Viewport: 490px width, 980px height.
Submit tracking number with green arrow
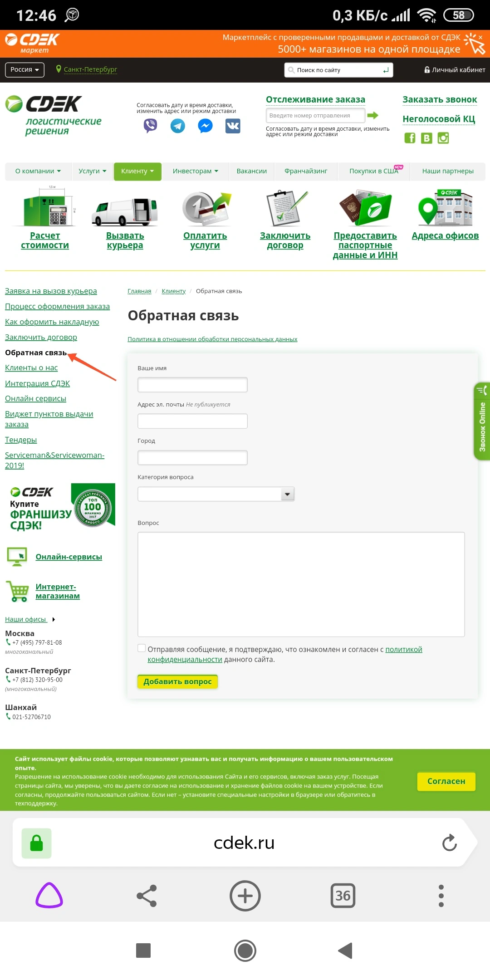pos(373,115)
